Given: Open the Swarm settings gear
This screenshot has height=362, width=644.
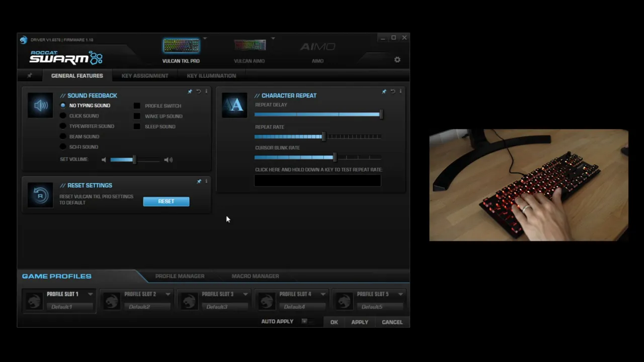Looking at the screenshot, I should tap(397, 60).
